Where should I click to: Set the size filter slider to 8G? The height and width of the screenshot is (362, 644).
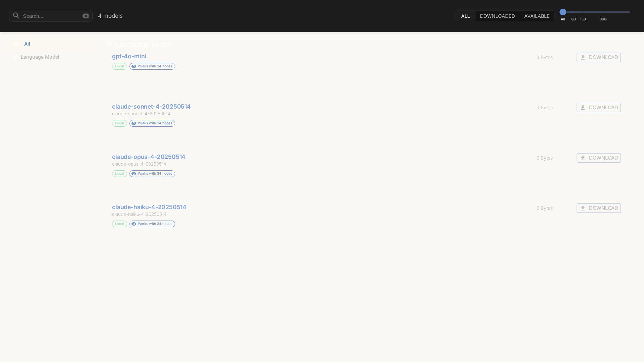click(x=574, y=11)
